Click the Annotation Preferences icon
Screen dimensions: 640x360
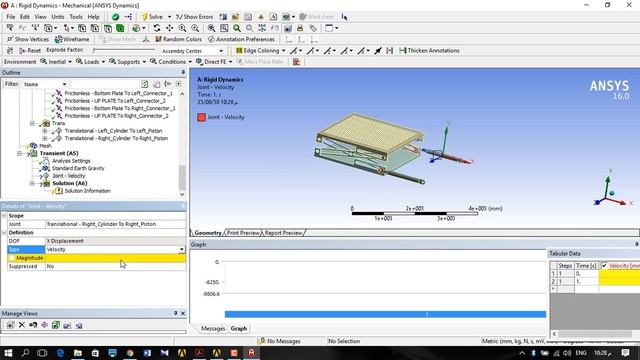point(211,39)
